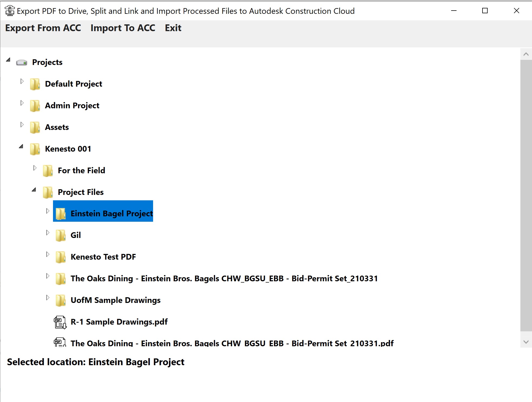The image size is (532, 402).
Task: Click the Assets folder icon
Action: 35,128
